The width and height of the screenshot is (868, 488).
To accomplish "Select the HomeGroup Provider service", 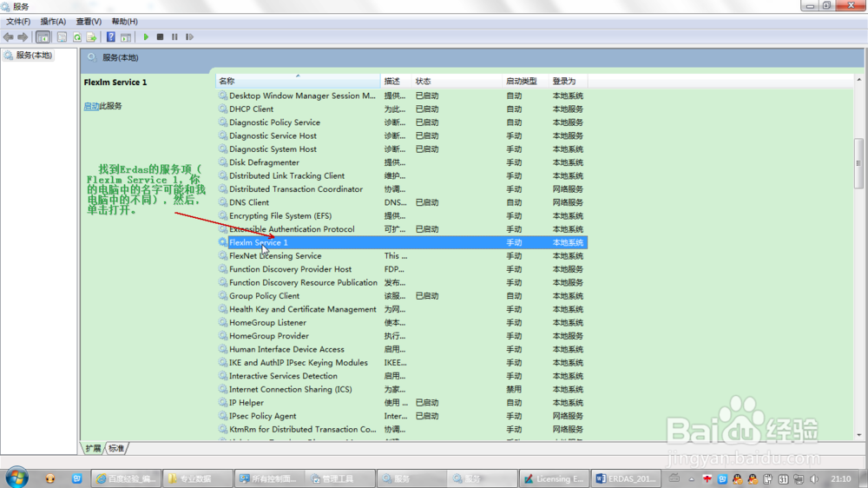I will [x=402, y=336].
